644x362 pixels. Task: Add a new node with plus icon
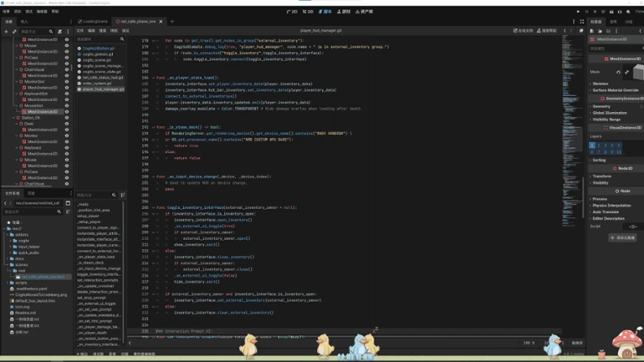[6, 31]
